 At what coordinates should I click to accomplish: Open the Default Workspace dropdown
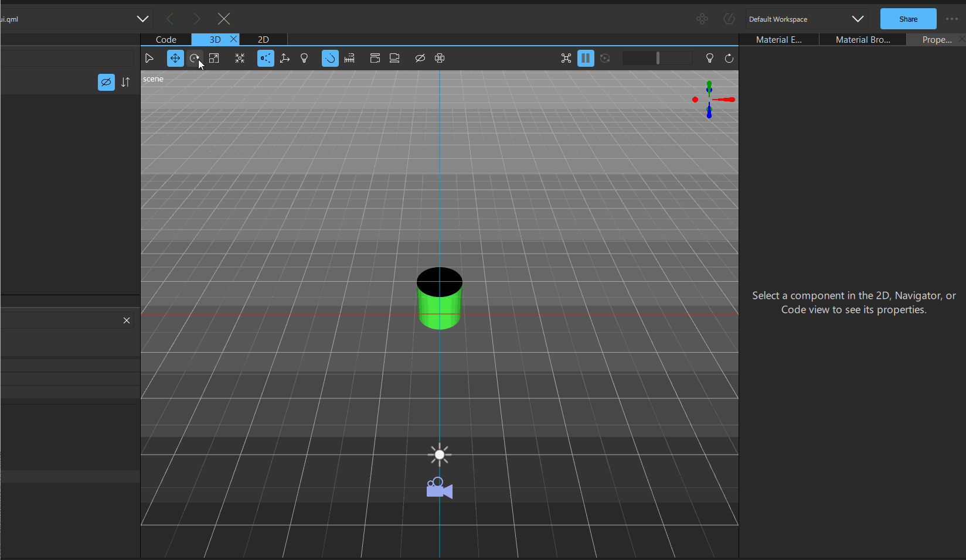coord(807,19)
